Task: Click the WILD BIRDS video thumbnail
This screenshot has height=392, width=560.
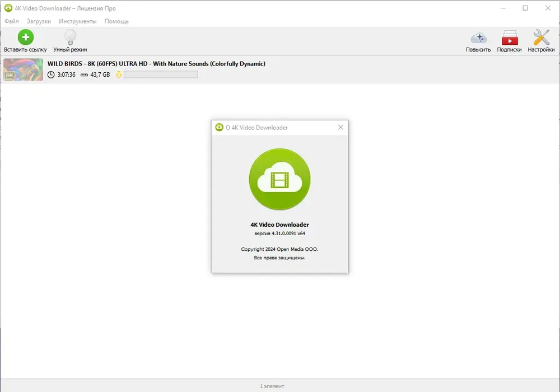Action: (23, 69)
